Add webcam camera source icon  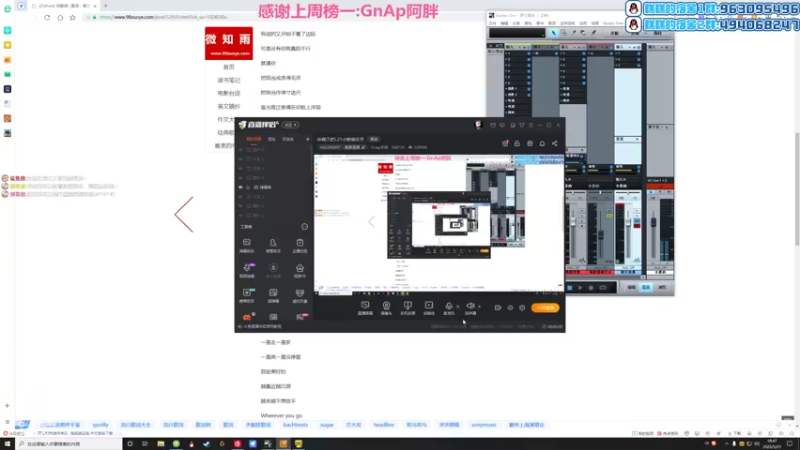pyautogui.click(x=386, y=306)
